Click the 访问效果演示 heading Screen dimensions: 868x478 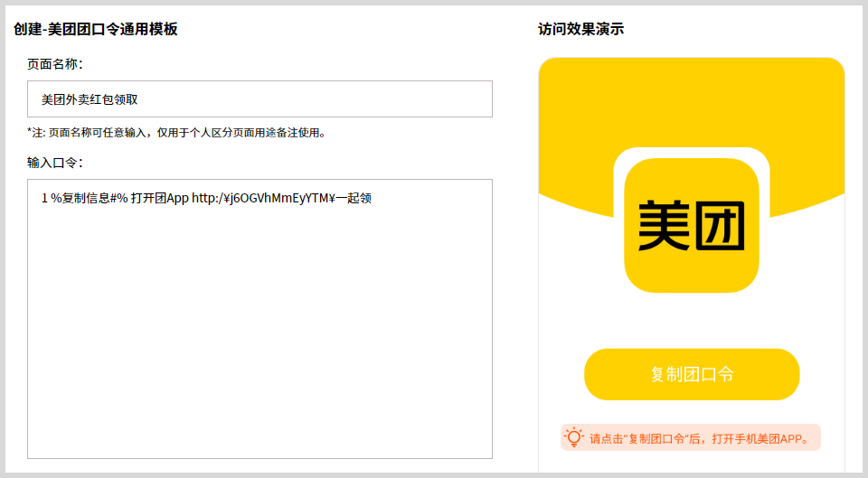tap(580, 29)
